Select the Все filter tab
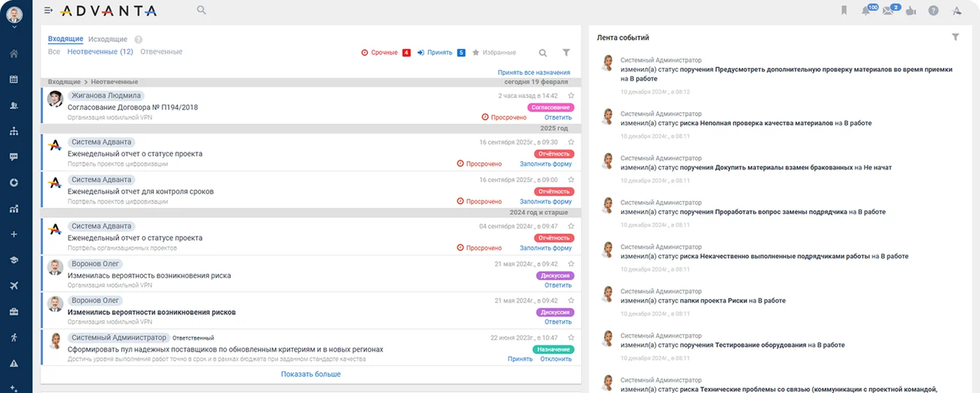Screen dimensions: 980x393 click(54, 52)
